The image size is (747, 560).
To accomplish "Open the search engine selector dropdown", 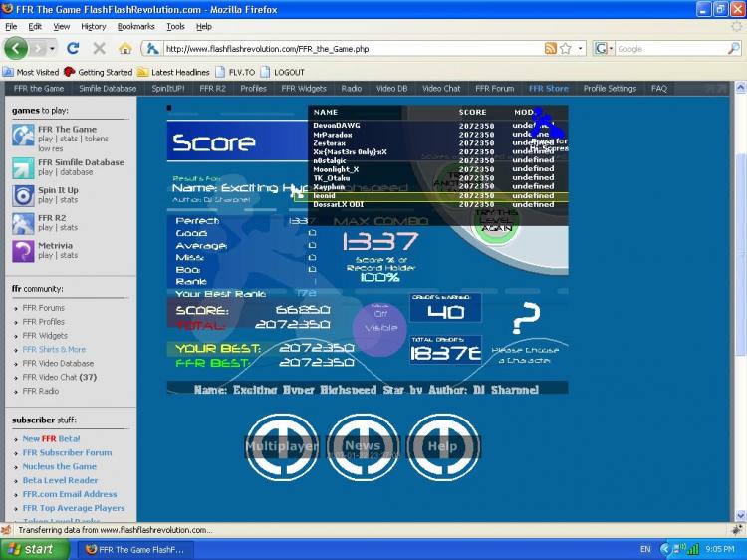I will pos(605,48).
